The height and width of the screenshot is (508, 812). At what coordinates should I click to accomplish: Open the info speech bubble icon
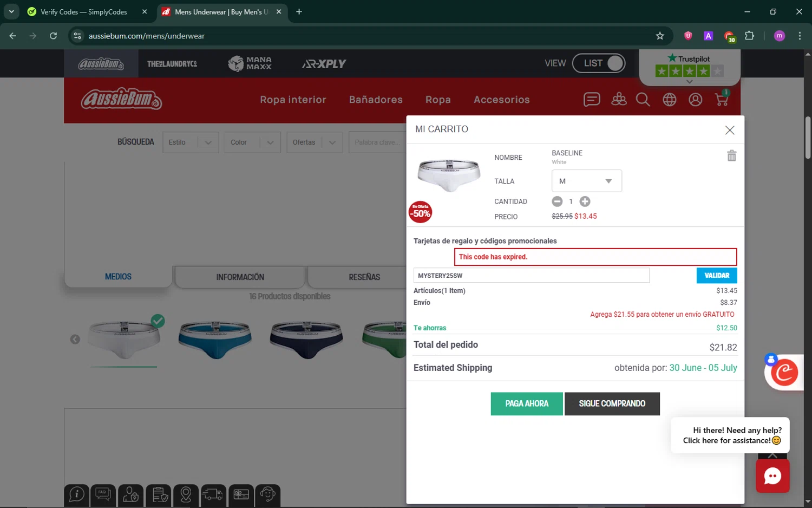pyautogui.click(x=77, y=494)
